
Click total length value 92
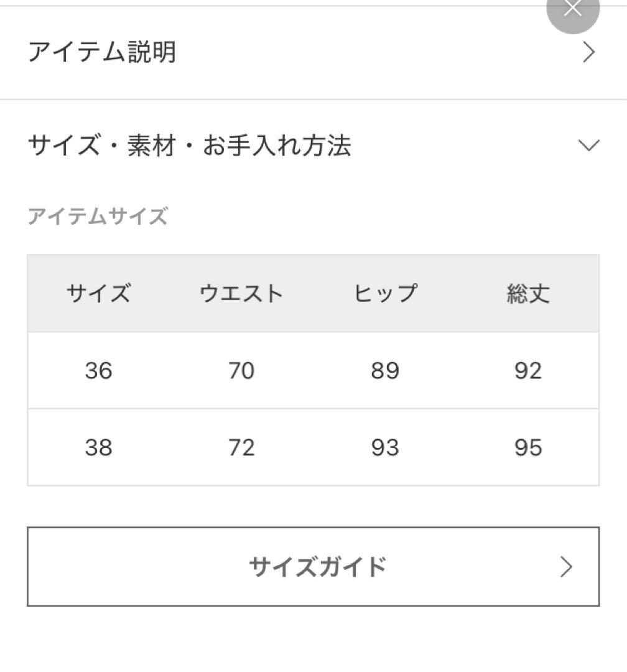point(528,371)
